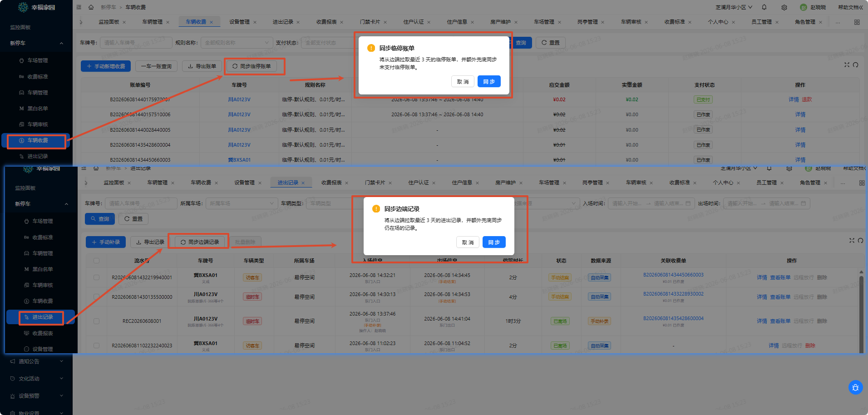Click the home icon beside 新停车 > 车辆收费 breadcrumb
This screenshot has height=415, width=868.
(x=91, y=7)
